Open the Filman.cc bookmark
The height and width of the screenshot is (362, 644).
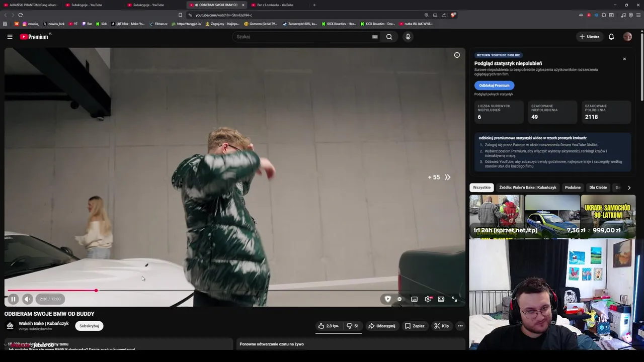pos(158,24)
